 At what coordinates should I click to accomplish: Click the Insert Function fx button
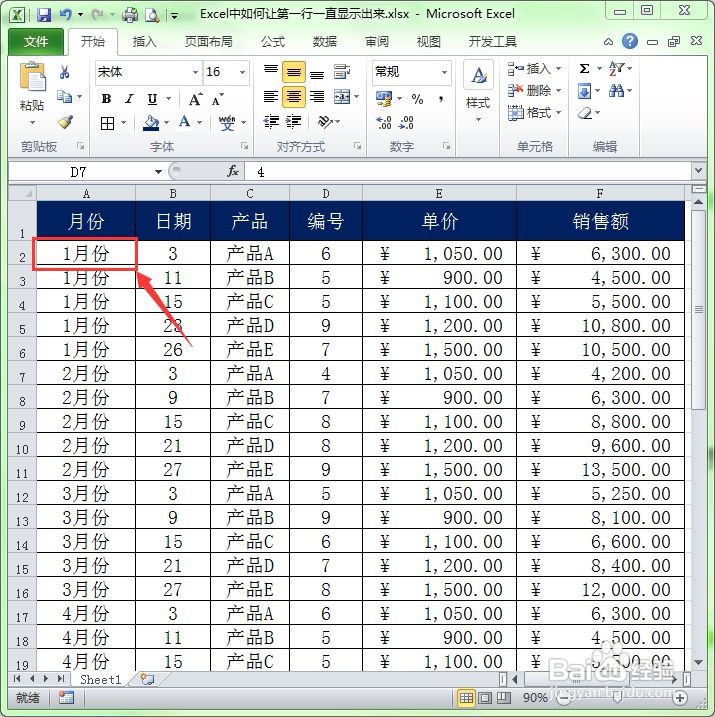pos(233,171)
